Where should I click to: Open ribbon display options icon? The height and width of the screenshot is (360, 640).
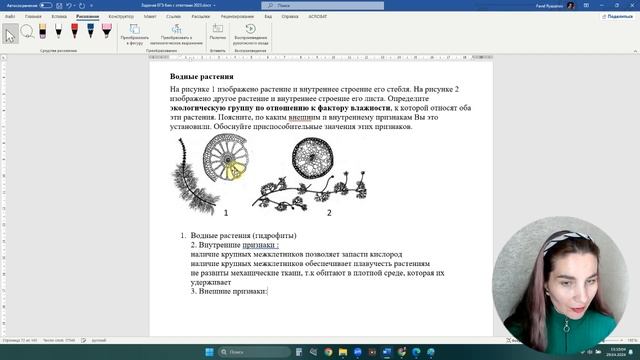point(586,6)
